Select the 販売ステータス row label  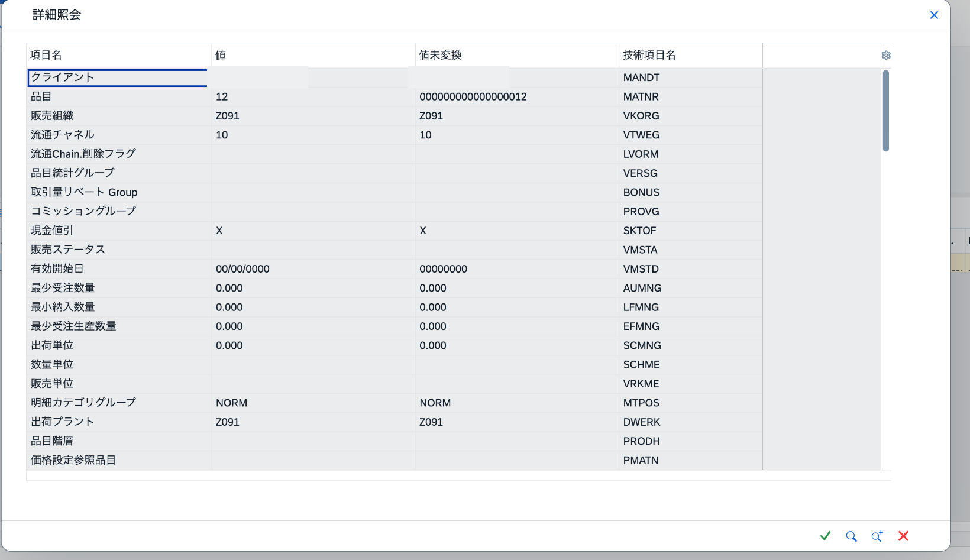68,250
